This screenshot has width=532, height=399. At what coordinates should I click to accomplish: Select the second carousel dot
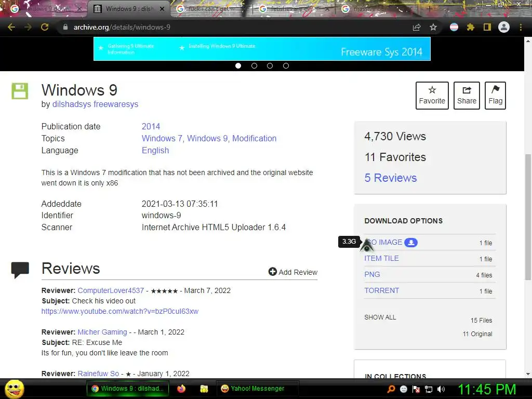pos(254,66)
